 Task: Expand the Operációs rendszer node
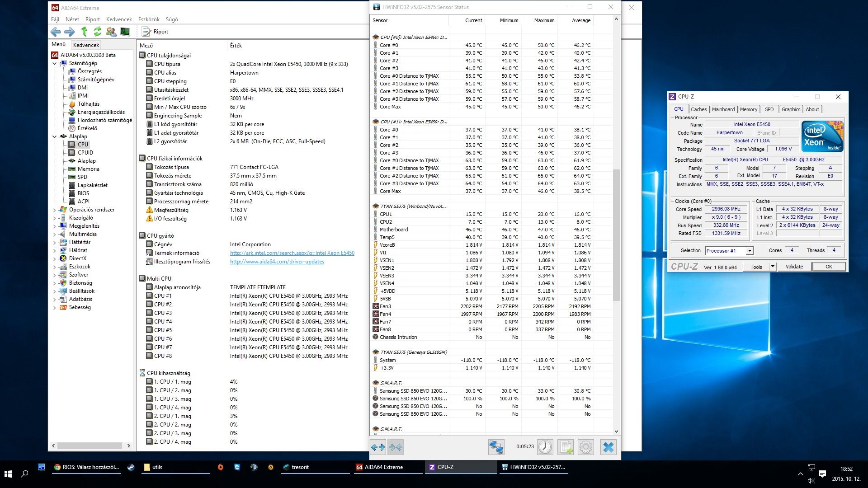point(55,210)
